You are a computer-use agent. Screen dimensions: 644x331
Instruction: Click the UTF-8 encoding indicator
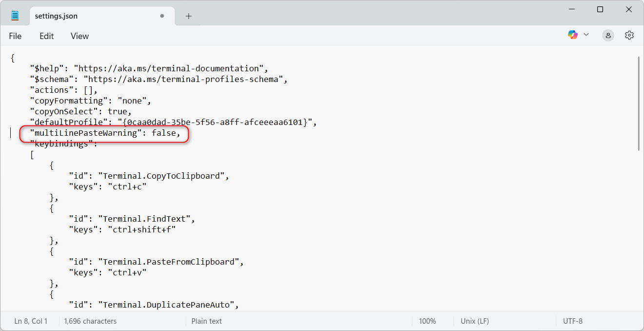(572, 321)
